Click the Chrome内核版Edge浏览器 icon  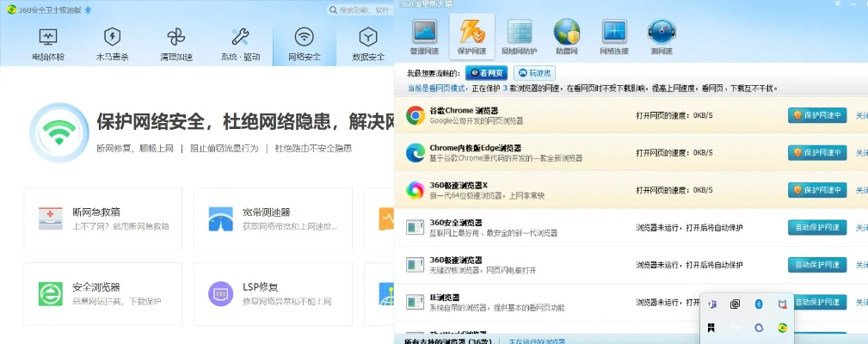[x=416, y=152]
